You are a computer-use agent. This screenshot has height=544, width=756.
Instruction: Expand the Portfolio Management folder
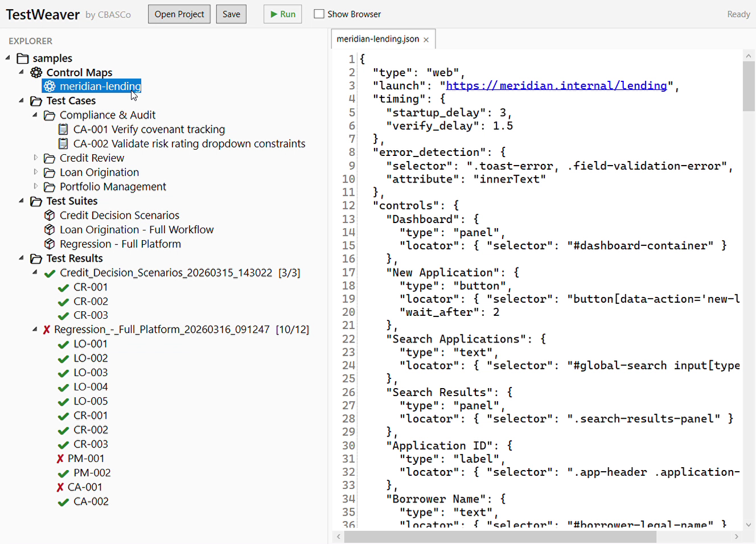[x=35, y=186]
